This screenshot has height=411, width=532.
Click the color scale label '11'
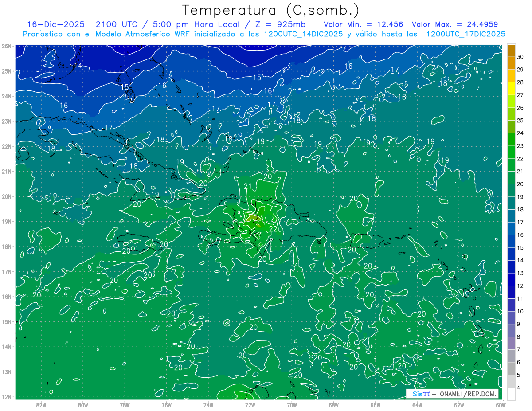coord(520,299)
